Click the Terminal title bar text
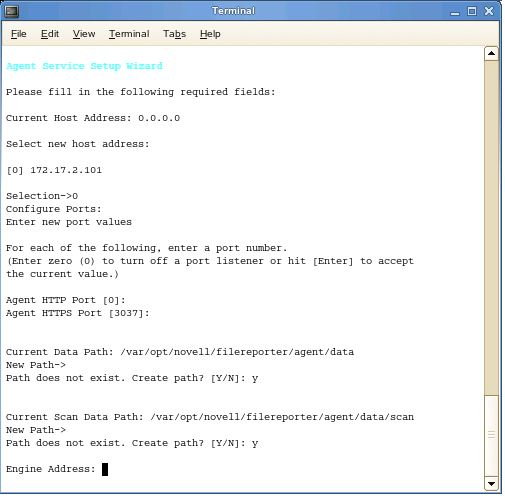The width and height of the screenshot is (505, 496). [x=233, y=11]
